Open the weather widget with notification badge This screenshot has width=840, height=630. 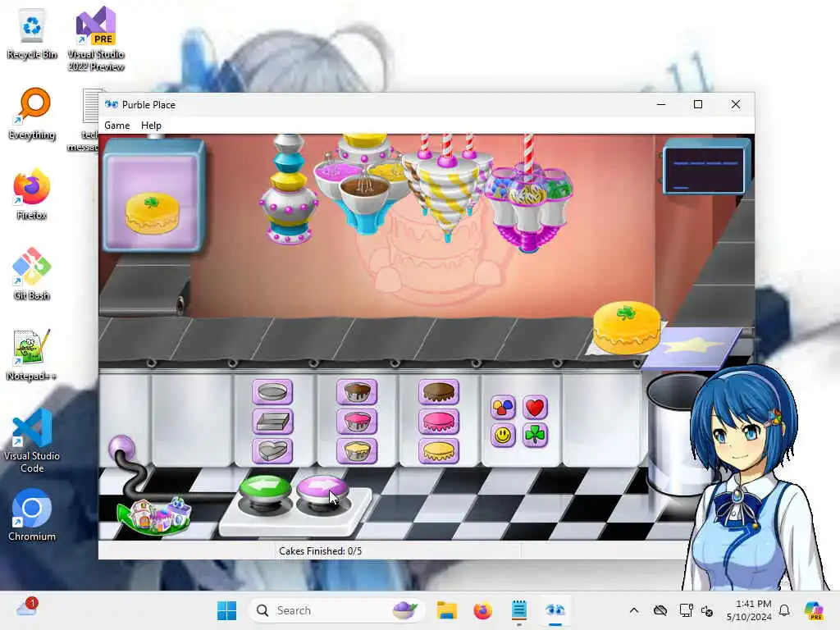pos(26,608)
